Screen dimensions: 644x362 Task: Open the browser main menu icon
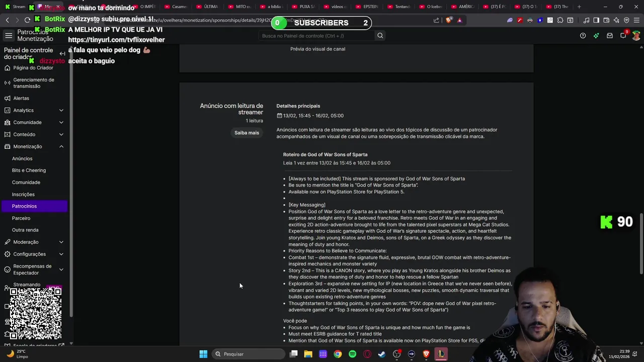point(636,20)
